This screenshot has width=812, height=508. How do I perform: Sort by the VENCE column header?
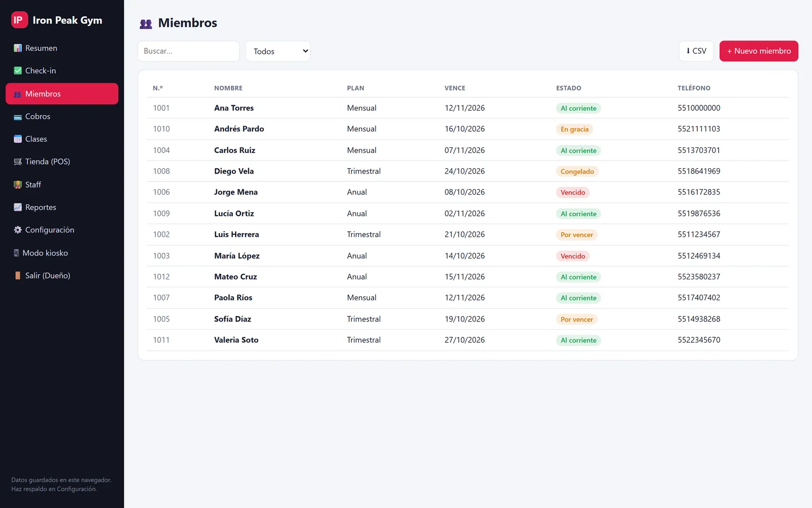click(x=455, y=88)
